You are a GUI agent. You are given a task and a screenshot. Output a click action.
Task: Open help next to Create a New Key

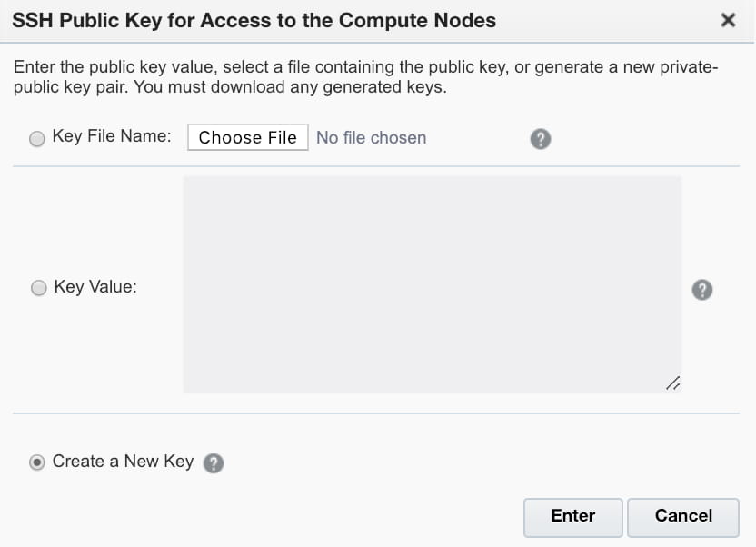pyautogui.click(x=214, y=463)
